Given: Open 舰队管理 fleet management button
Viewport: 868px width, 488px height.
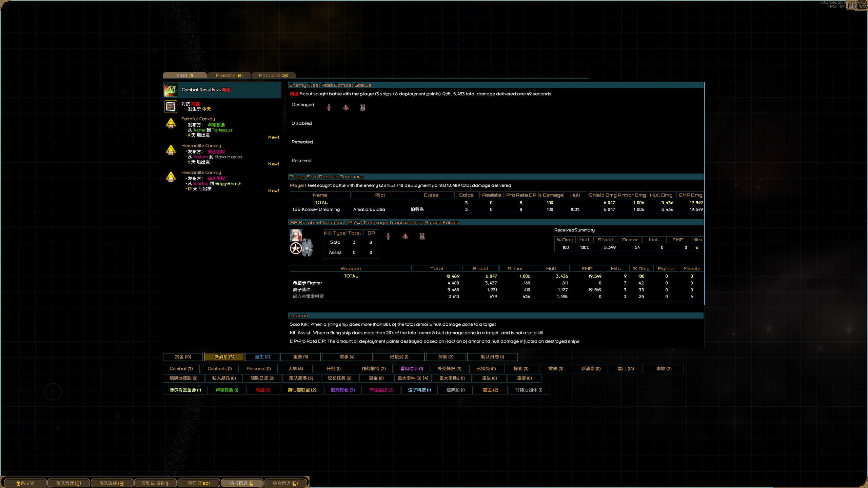Looking at the screenshot, I should [x=68, y=483].
